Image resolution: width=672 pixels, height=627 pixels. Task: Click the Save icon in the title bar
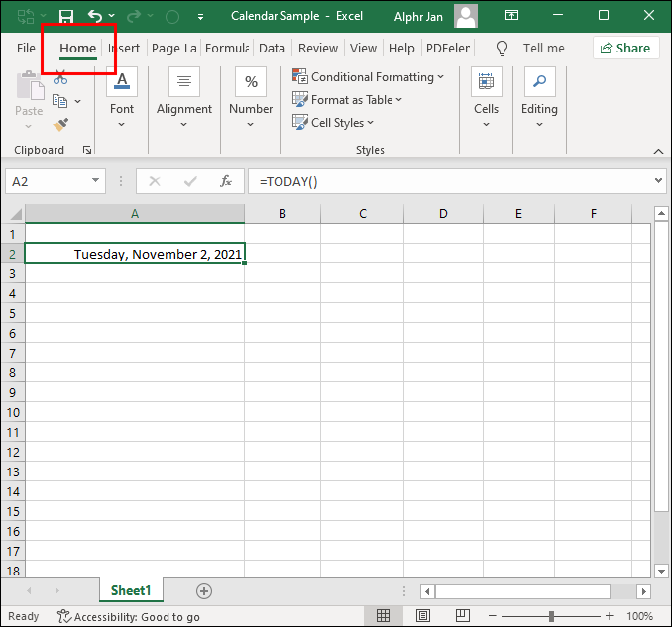click(x=66, y=16)
